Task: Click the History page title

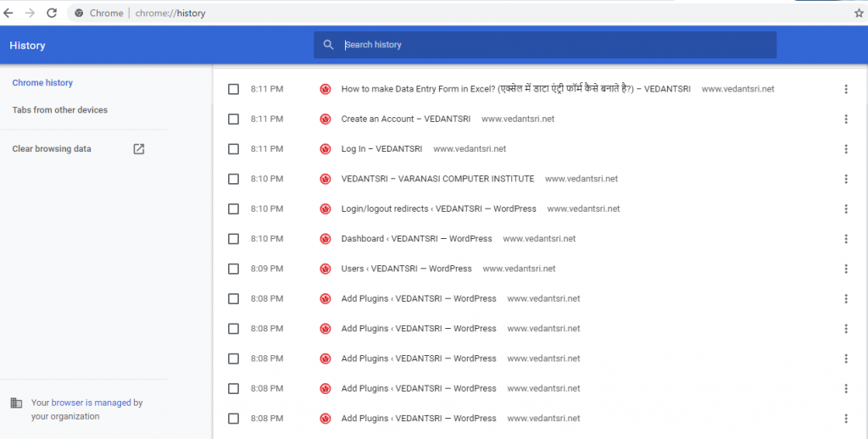Action: click(x=27, y=46)
